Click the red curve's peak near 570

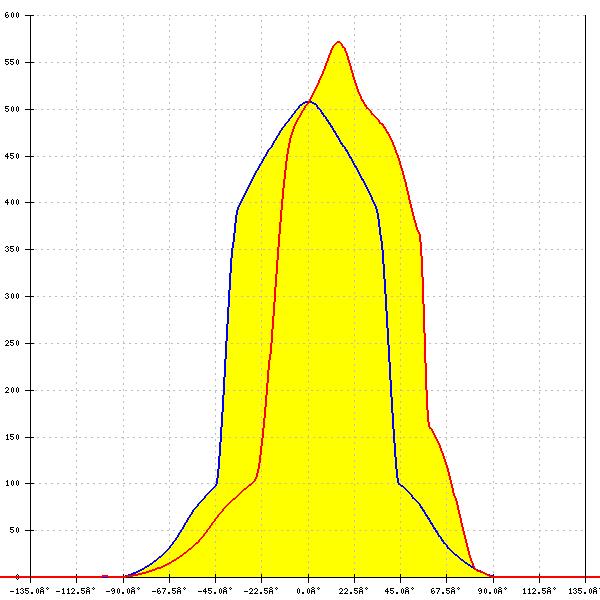[x=338, y=42]
